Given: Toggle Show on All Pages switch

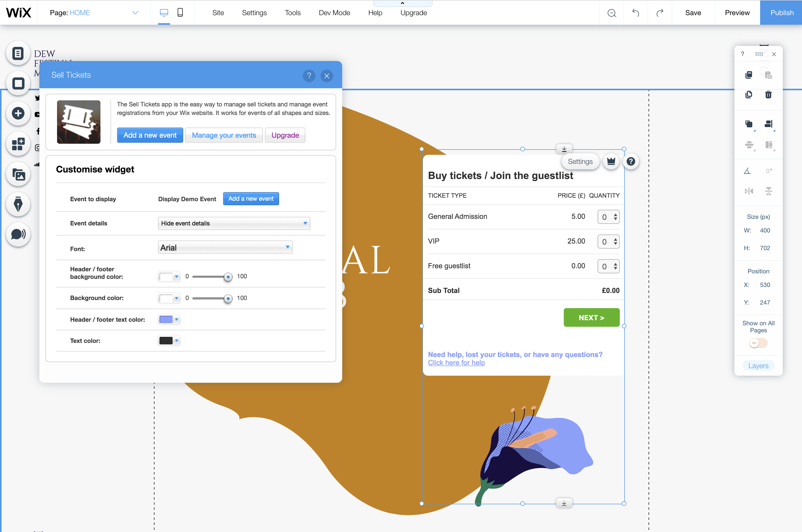Looking at the screenshot, I should point(758,343).
